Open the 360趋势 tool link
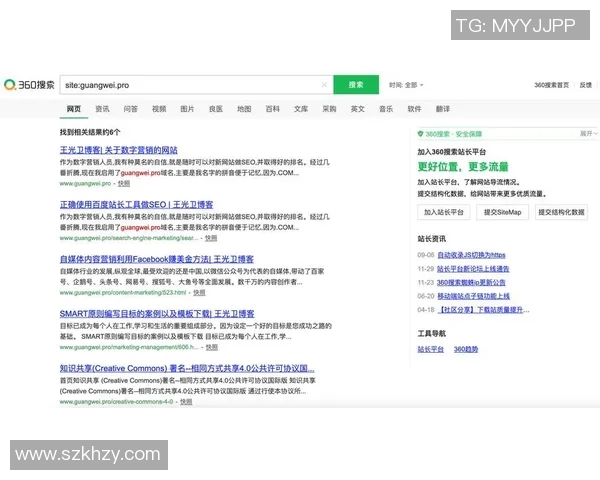The image size is (600, 480). tap(466, 349)
